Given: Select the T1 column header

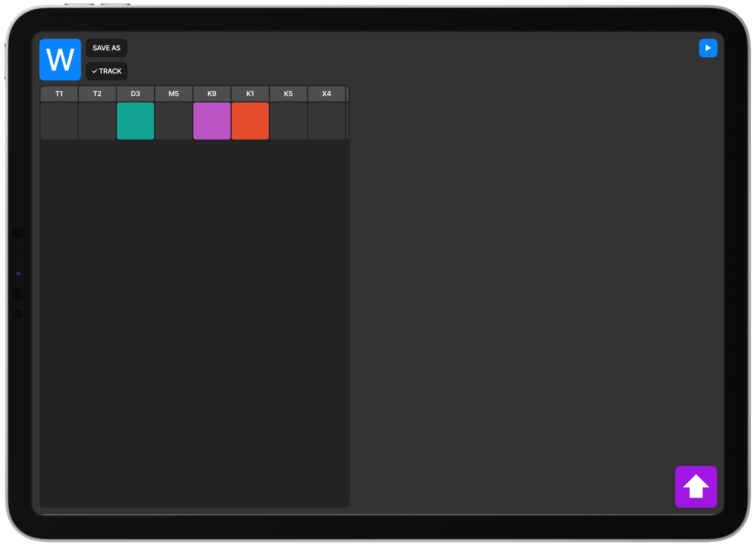Looking at the screenshot, I should pyautogui.click(x=59, y=94).
